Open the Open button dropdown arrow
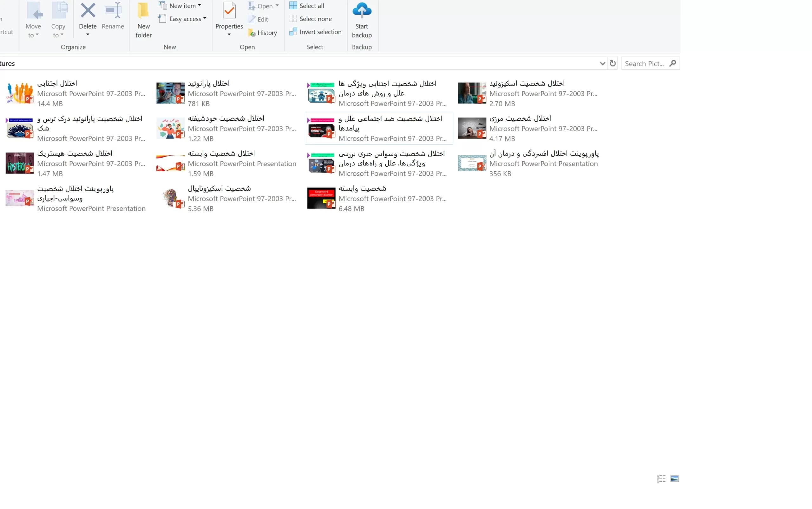 click(x=277, y=6)
